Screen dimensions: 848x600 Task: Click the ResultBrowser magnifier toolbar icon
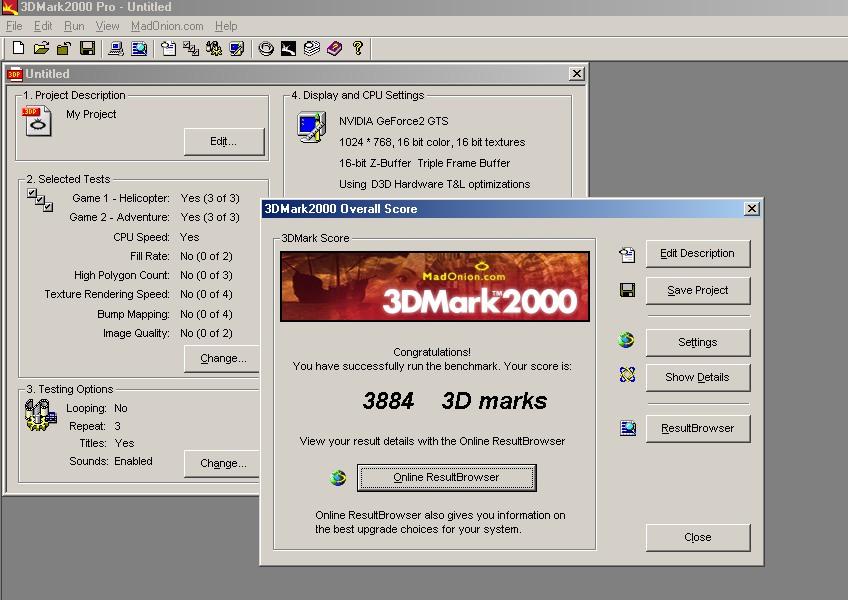(139, 48)
